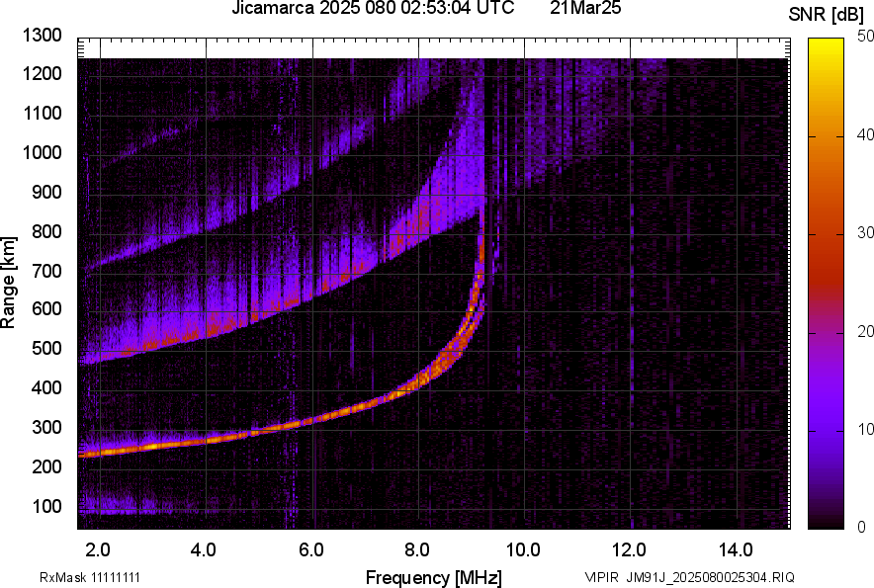This screenshot has height=588, width=874.
Task: Click the 0 tick on the colorbar
Action: (862, 527)
